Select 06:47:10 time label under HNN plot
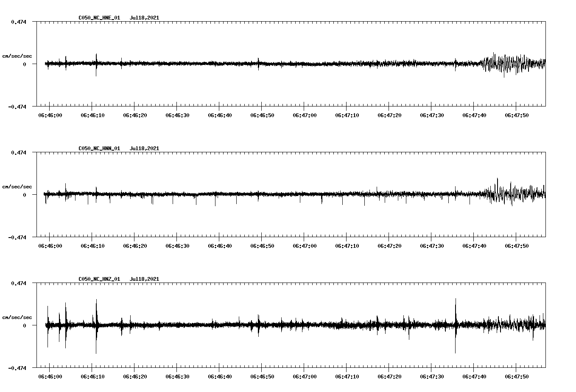Viewport: 576px width, 392px height. coord(347,246)
